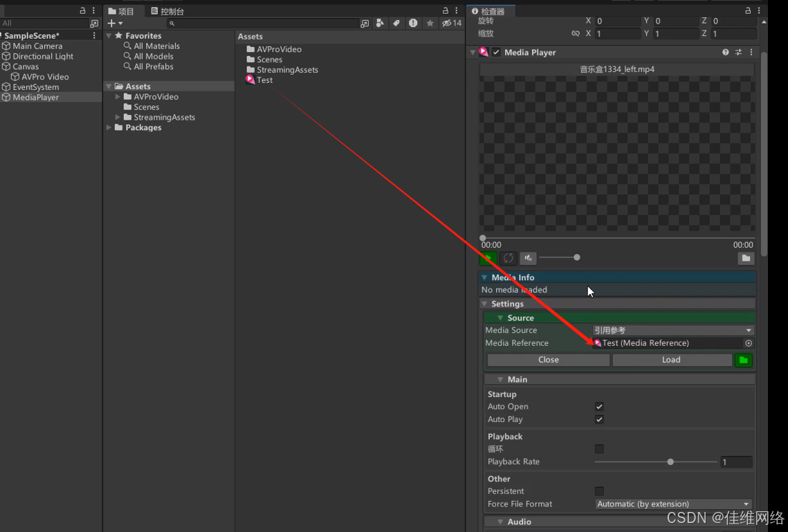Lock the Hierarchy panel with the padlock icon
788x532 pixels.
(82, 10)
